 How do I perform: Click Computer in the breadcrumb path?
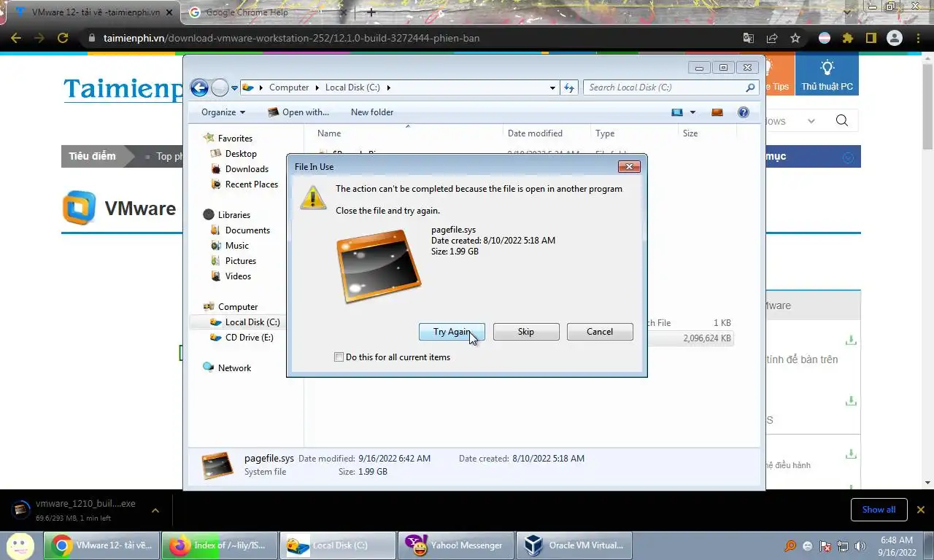(x=289, y=87)
